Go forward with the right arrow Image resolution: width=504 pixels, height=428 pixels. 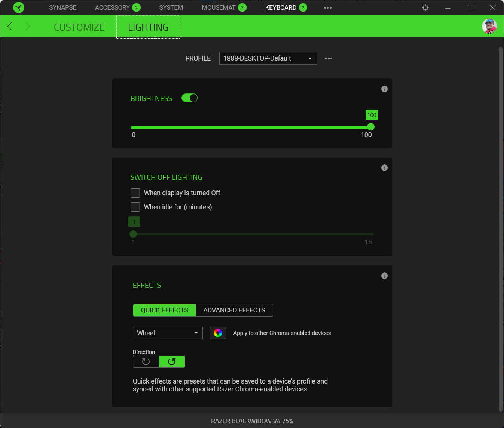click(x=28, y=26)
